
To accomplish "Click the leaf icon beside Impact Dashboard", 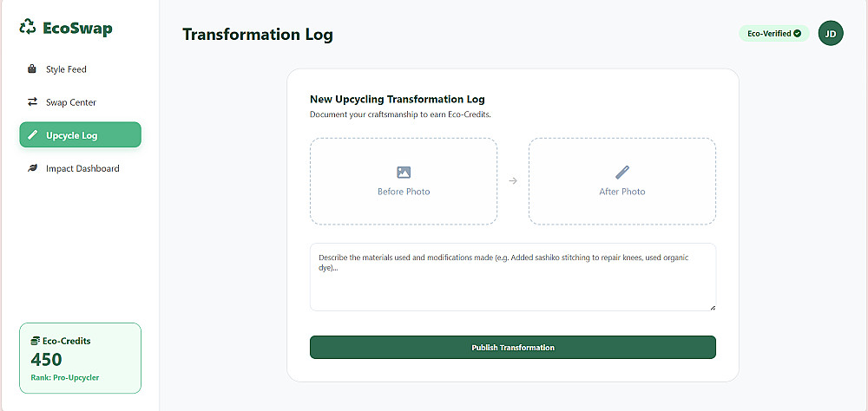I will pyautogui.click(x=32, y=168).
